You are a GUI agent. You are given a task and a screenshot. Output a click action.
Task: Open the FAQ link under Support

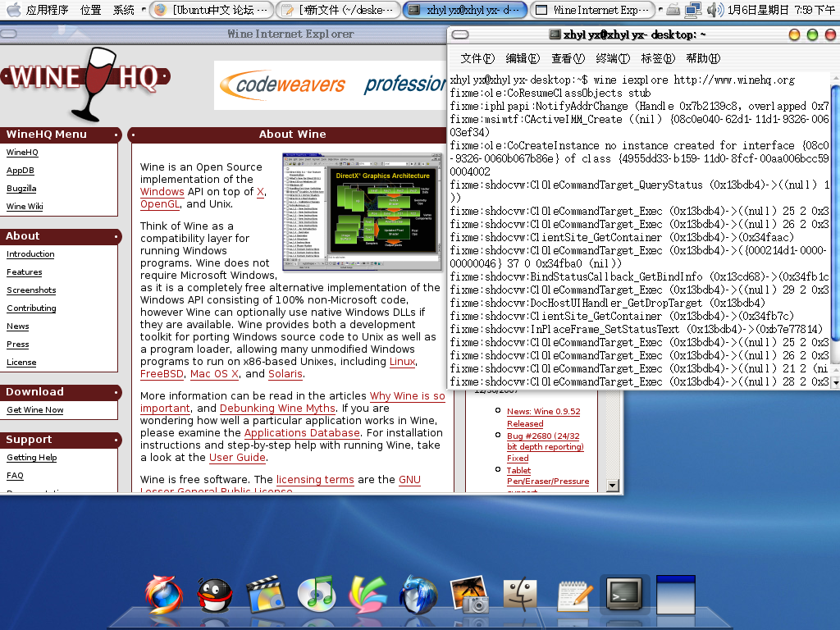click(x=15, y=475)
